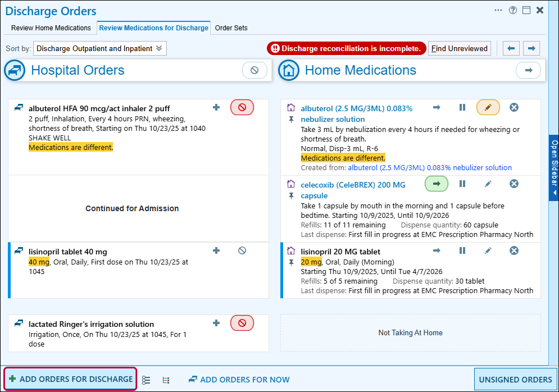
Task: Click Continued for Admission cell
Action: pyautogui.click(x=138, y=208)
